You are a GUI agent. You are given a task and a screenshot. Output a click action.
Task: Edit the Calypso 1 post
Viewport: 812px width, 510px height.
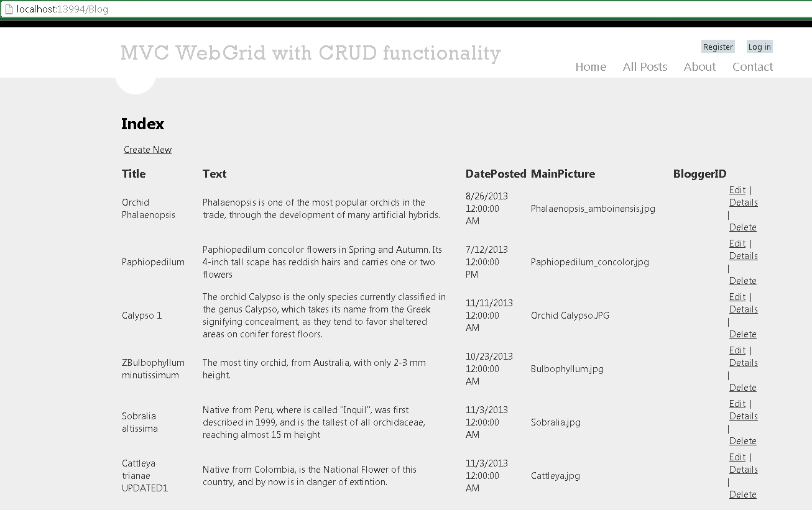[737, 297]
